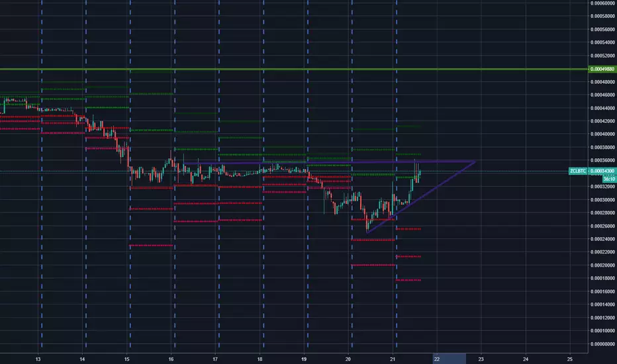Click the 0.00014000 price axis label
617x364 pixels.
click(602, 304)
